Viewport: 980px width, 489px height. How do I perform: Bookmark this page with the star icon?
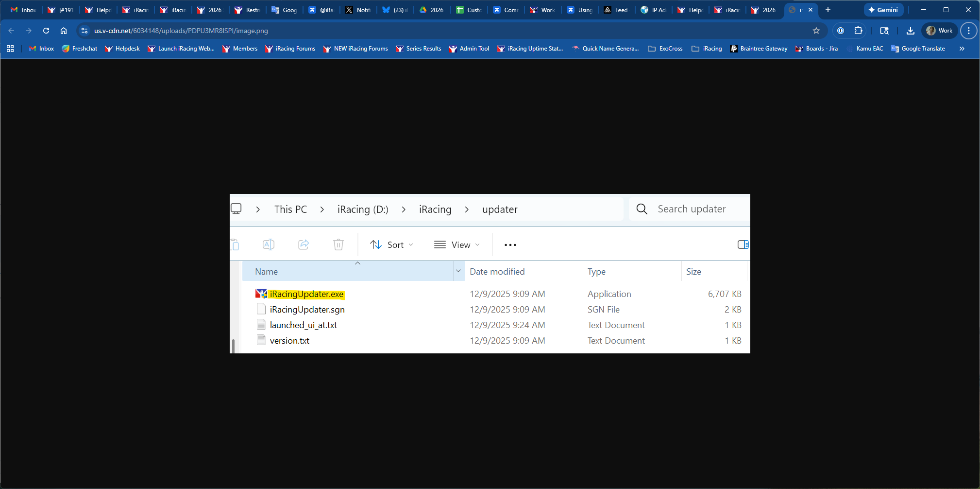[x=816, y=31]
